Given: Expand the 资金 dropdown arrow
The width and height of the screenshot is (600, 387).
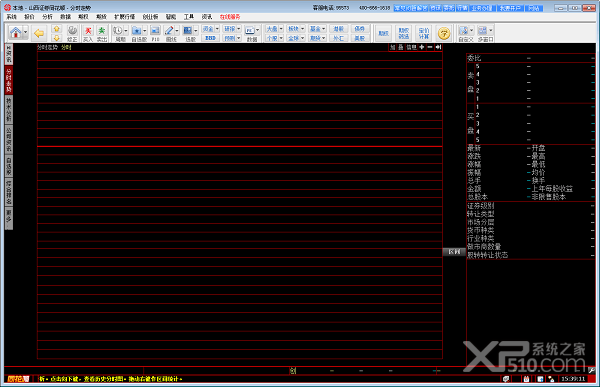Looking at the screenshot, I should pos(217,29).
